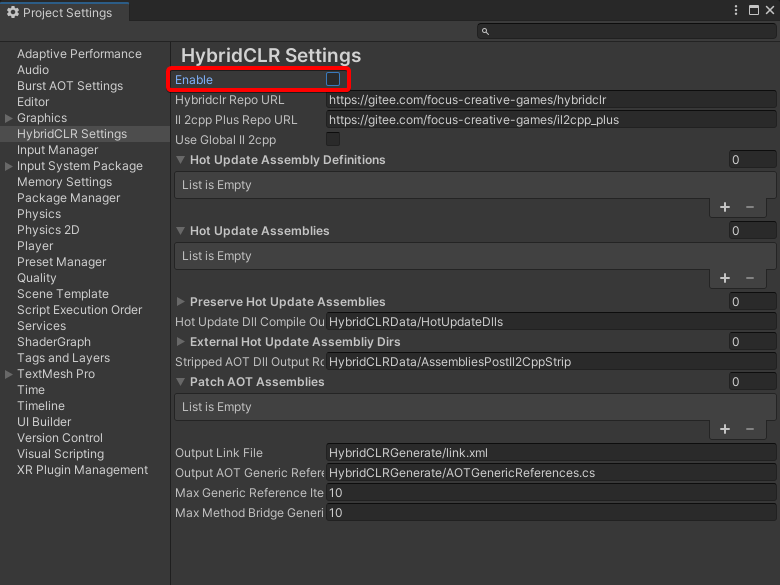This screenshot has height=585, width=780.
Task: Add an entry to Patch AOT Assemblies list
Action: point(725,429)
